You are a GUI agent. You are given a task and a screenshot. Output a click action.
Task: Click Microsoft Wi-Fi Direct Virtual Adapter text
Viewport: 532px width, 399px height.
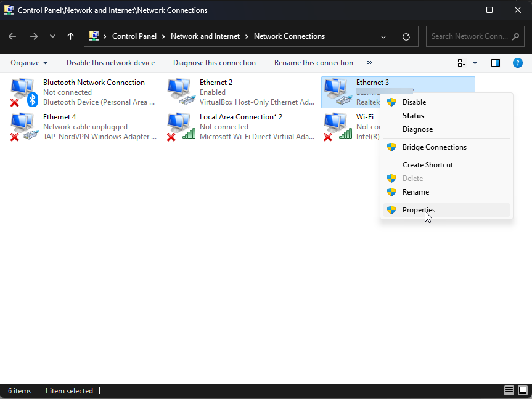point(257,137)
